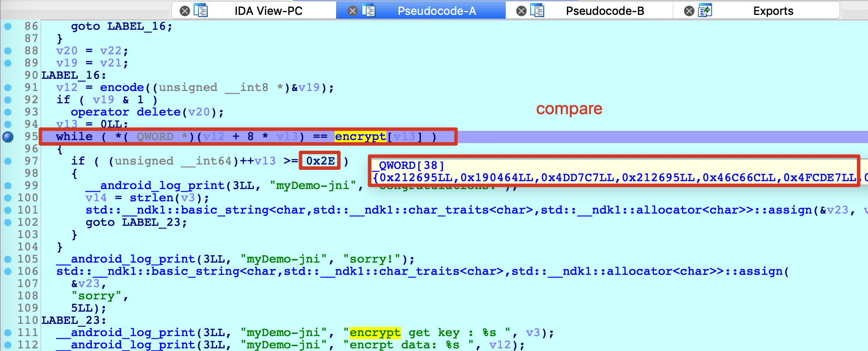The image size is (868, 351).
Task: Close the Exports tab
Action: (689, 11)
